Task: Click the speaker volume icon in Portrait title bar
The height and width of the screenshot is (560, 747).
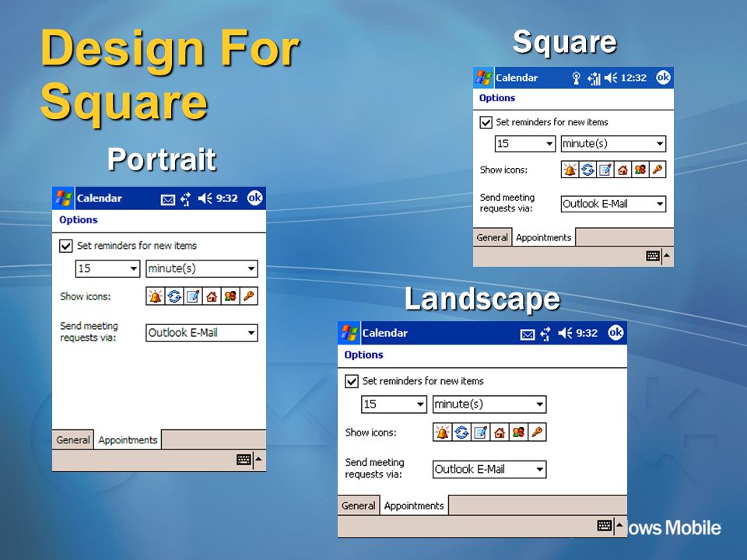Action: [205, 198]
